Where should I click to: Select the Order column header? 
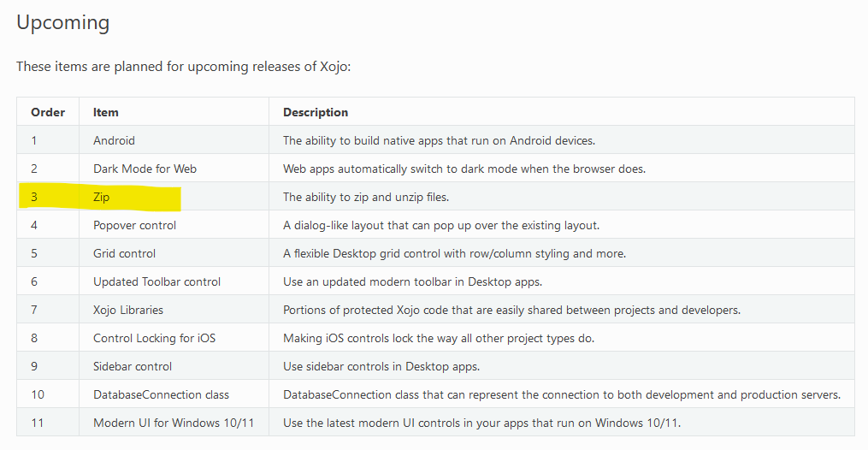click(x=48, y=112)
